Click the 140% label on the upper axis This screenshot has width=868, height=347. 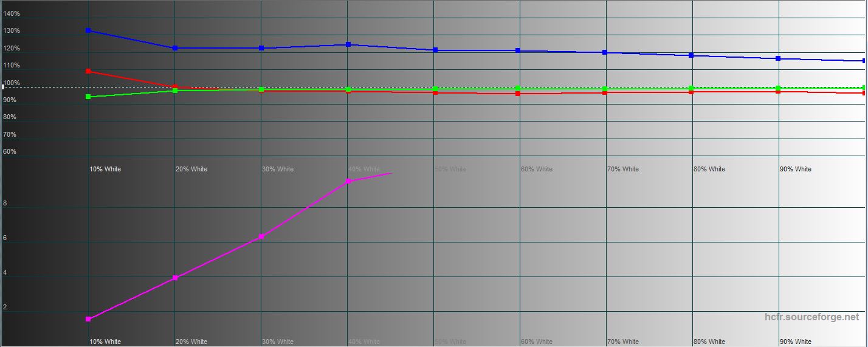(12, 13)
